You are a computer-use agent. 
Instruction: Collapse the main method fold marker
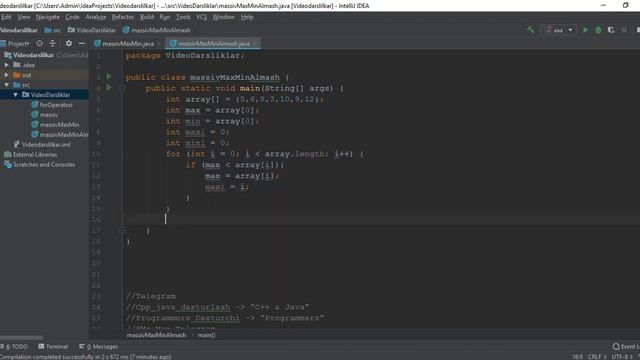122,88
